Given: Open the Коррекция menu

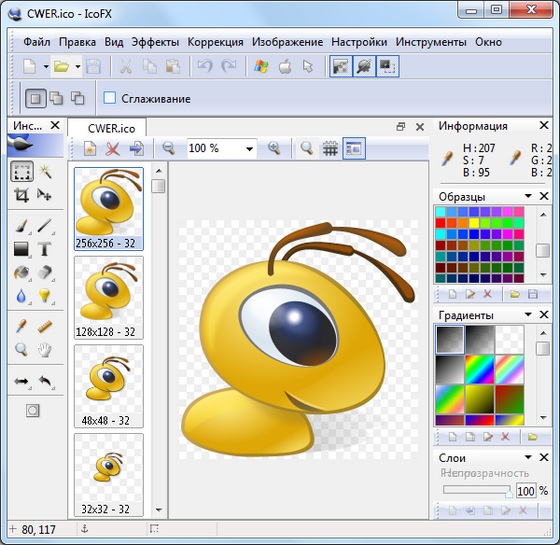Looking at the screenshot, I should coord(215,42).
